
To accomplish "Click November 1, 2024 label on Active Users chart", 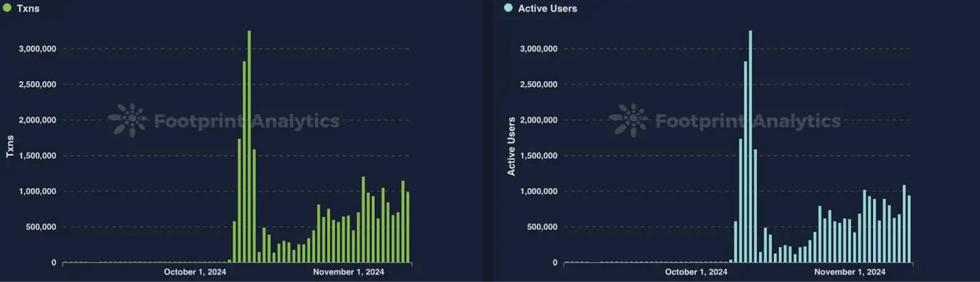I will tap(850, 272).
